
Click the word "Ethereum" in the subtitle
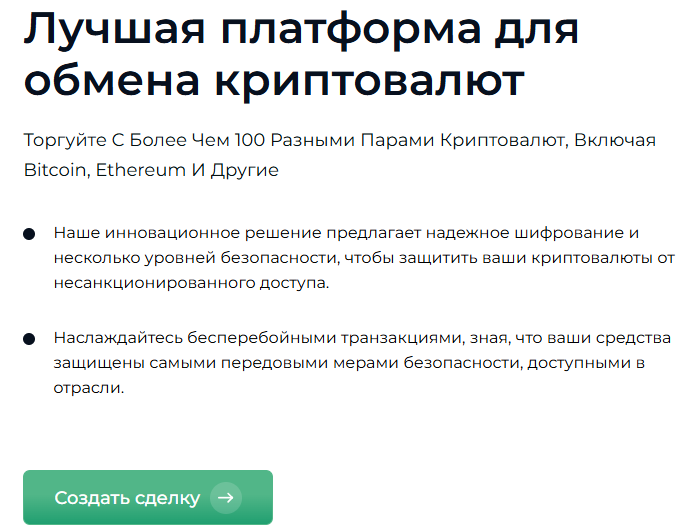[x=140, y=170]
